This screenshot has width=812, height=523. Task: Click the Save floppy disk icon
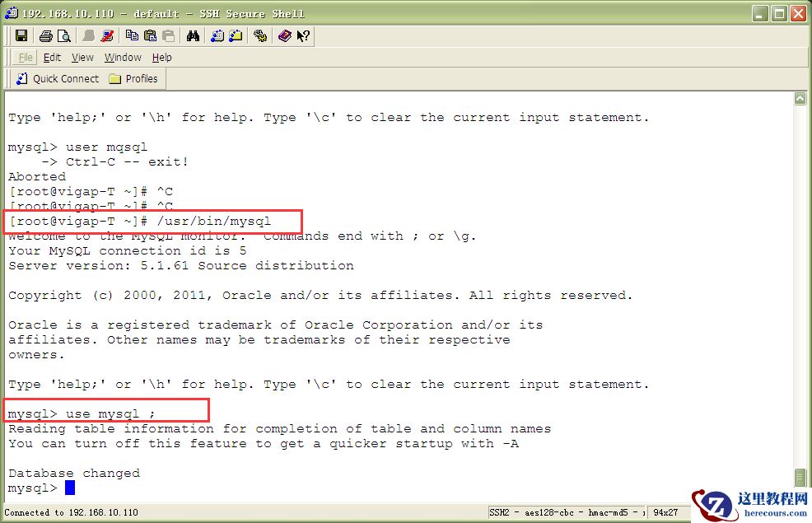(21, 35)
